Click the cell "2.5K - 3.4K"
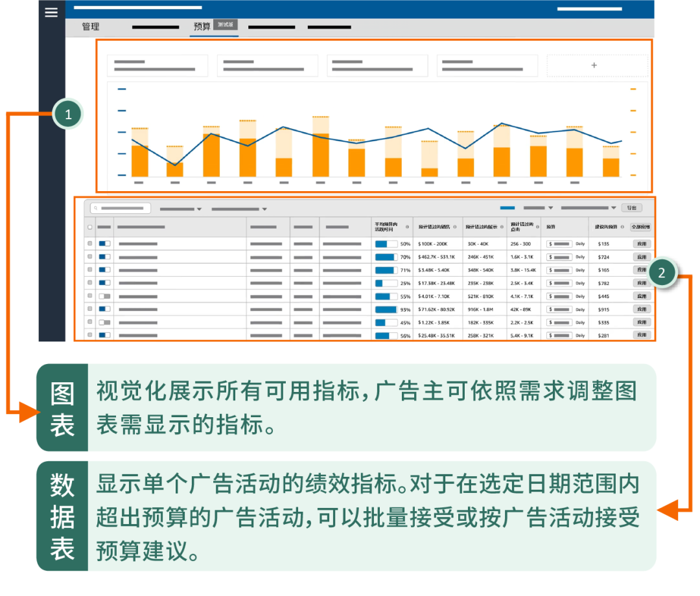The height and width of the screenshot is (596, 700). point(522,283)
